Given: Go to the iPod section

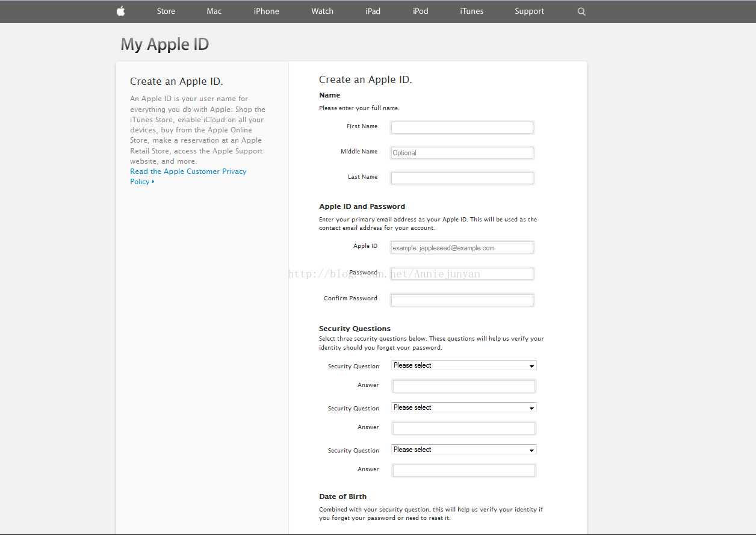Looking at the screenshot, I should point(421,11).
